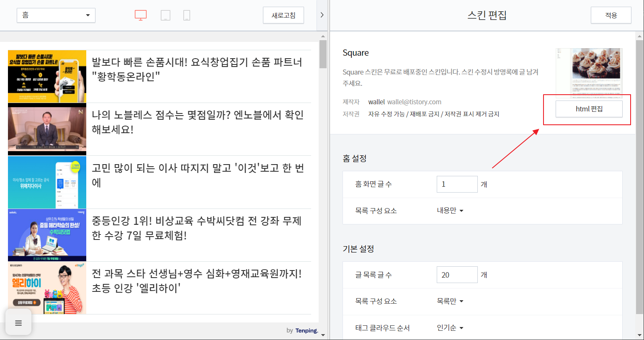
Task: Open the 위매치다이사 ad thumbnail
Action: [47, 182]
